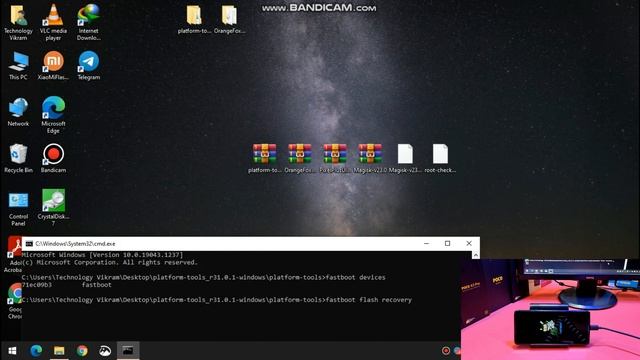Close the cmd.exe window
This screenshot has height=360, width=640.
[x=469, y=244]
